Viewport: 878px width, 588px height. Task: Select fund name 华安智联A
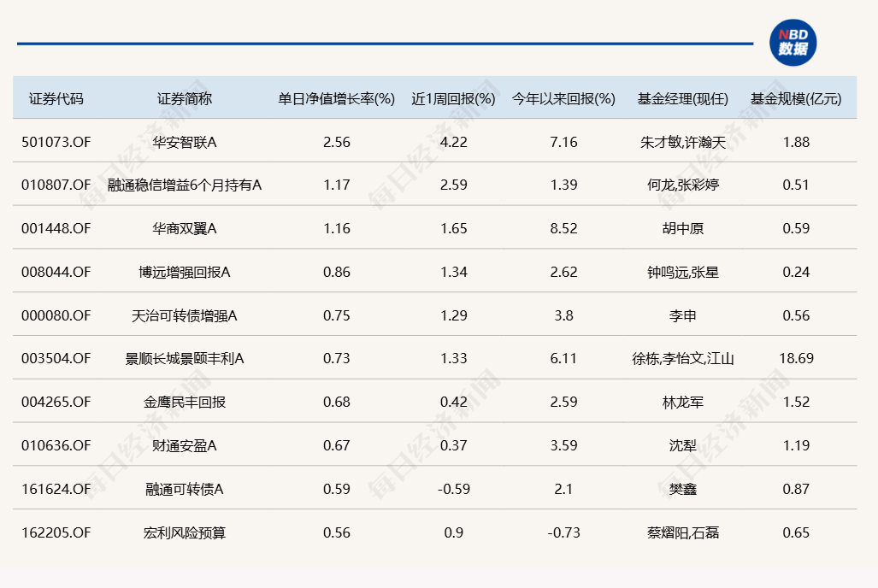tap(184, 142)
